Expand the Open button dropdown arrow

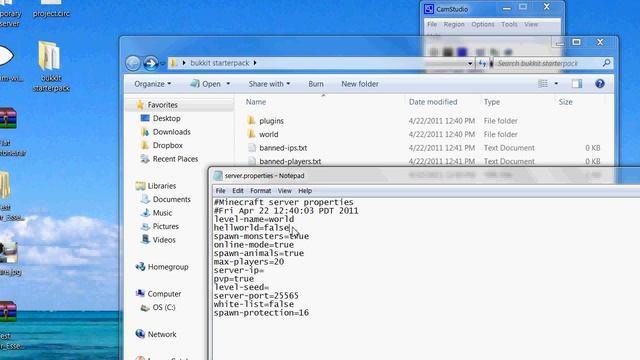pos(228,84)
